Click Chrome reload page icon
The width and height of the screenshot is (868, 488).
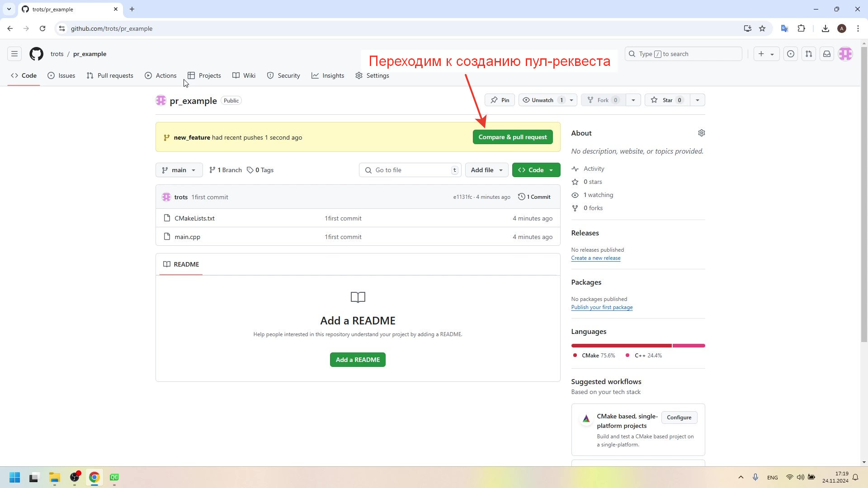pyautogui.click(x=42, y=28)
